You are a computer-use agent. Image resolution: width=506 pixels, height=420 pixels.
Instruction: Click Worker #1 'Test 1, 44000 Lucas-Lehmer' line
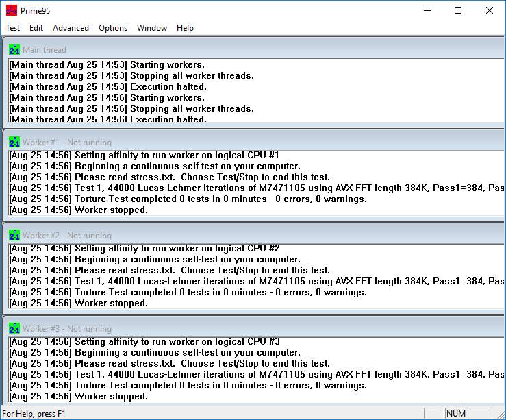(256, 188)
